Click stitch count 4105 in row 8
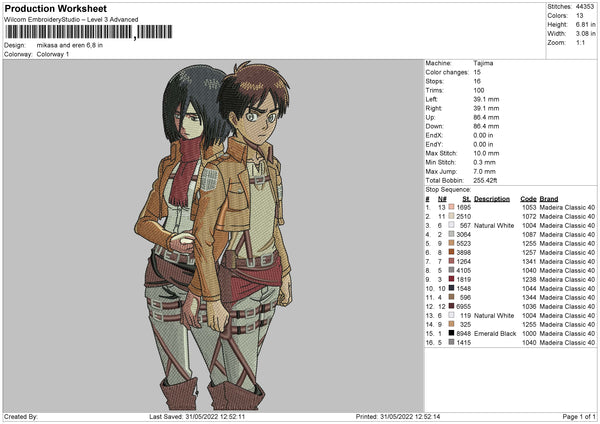The image size is (600, 424). pyautogui.click(x=464, y=270)
